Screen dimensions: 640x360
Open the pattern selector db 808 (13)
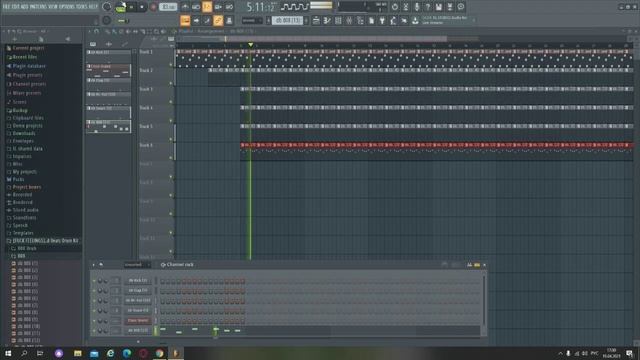point(287,20)
